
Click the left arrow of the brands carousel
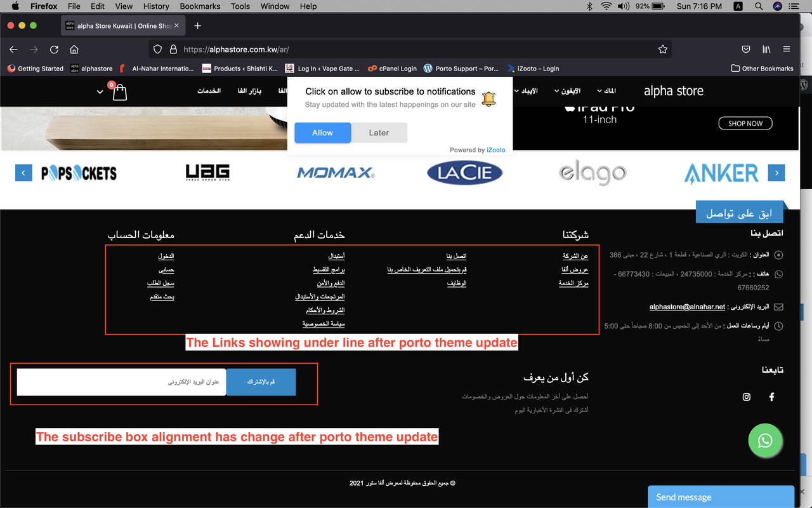[x=23, y=172]
